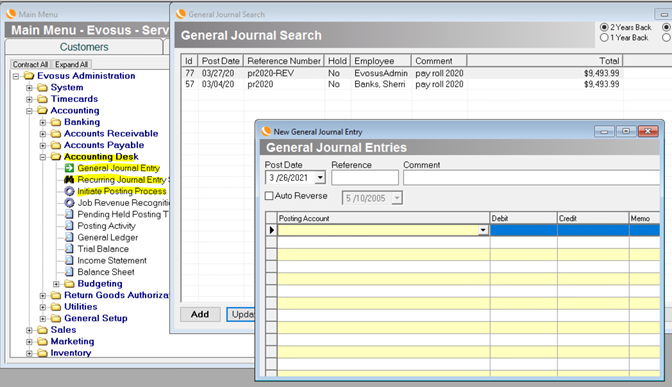
Task: Sort by the Employee column header
Action: point(381,61)
